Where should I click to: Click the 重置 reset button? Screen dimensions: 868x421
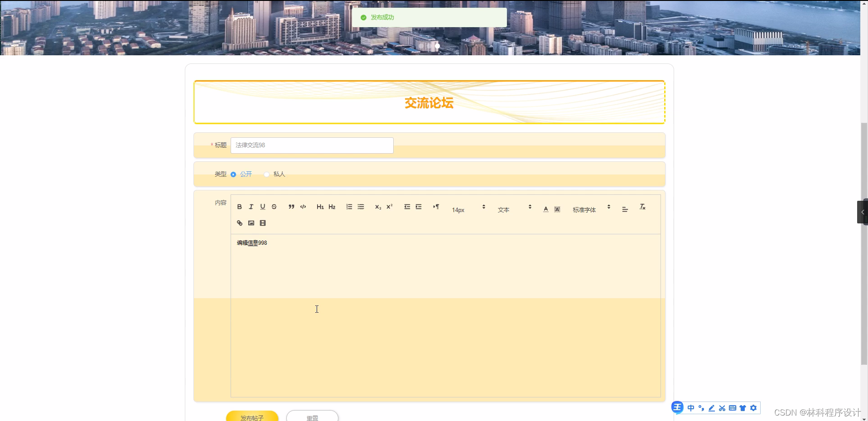click(x=312, y=417)
